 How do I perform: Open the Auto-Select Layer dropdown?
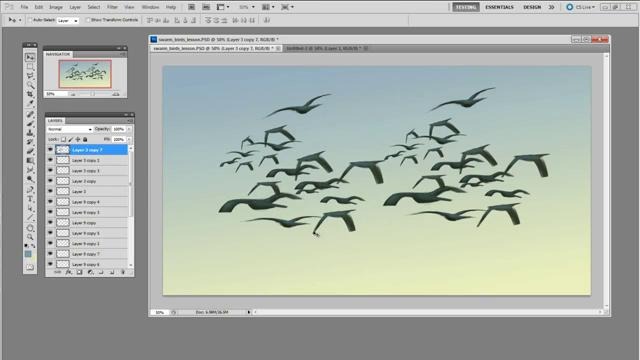click(67, 20)
